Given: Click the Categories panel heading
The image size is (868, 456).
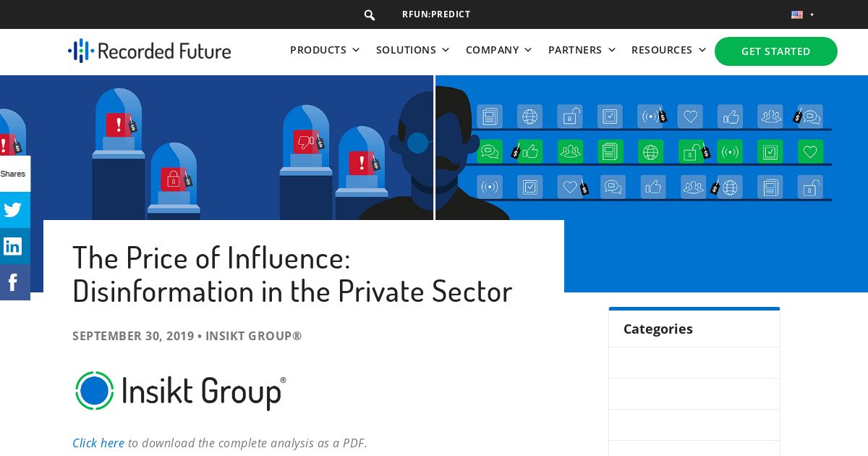Looking at the screenshot, I should point(658,329).
